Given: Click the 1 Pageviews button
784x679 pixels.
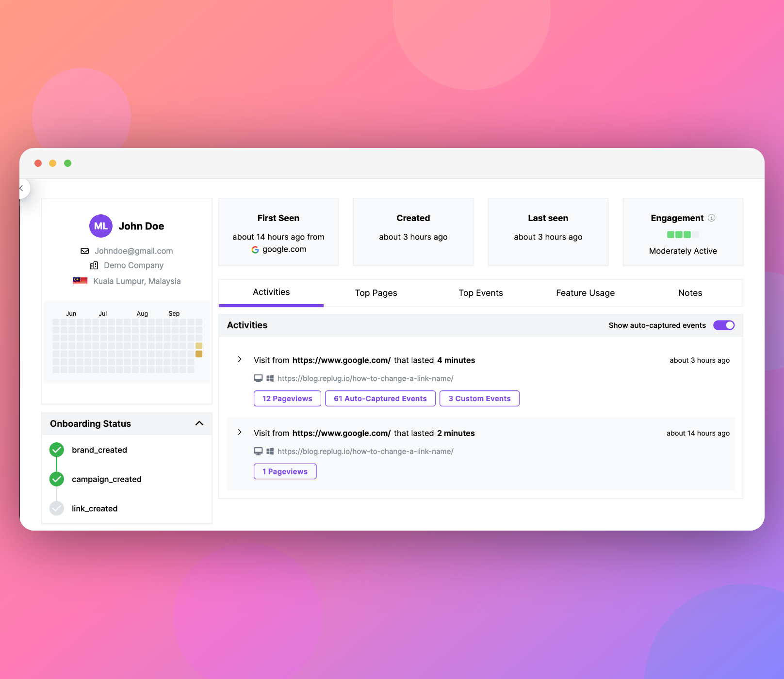Looking at the screenshot, I should point(285,471).
